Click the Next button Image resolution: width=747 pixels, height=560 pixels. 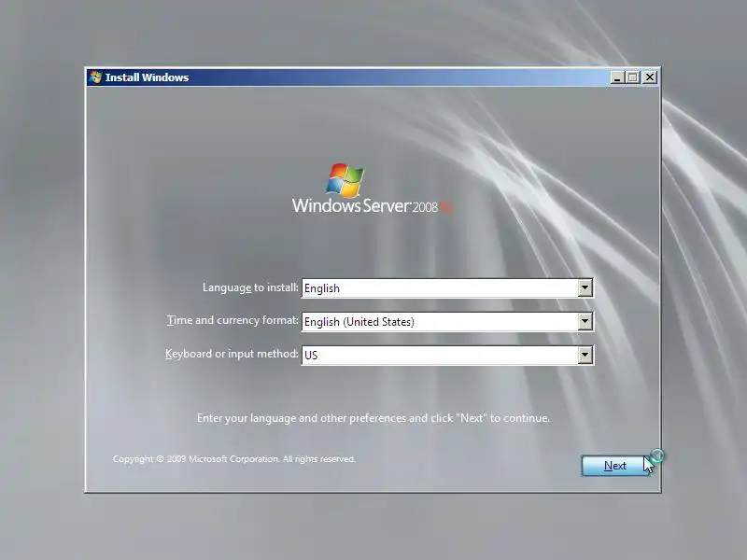(x=615, y=465)
